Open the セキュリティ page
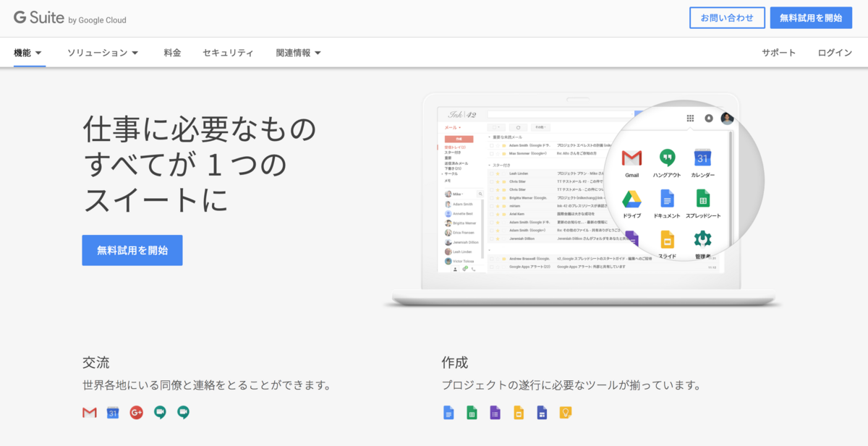 (x=228, y=53)
